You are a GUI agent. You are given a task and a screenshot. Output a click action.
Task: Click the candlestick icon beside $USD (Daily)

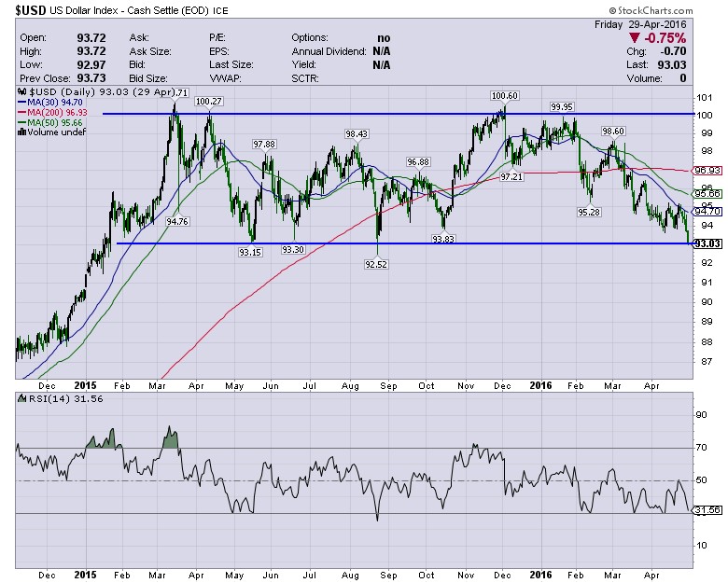click(x=21, y=93)
